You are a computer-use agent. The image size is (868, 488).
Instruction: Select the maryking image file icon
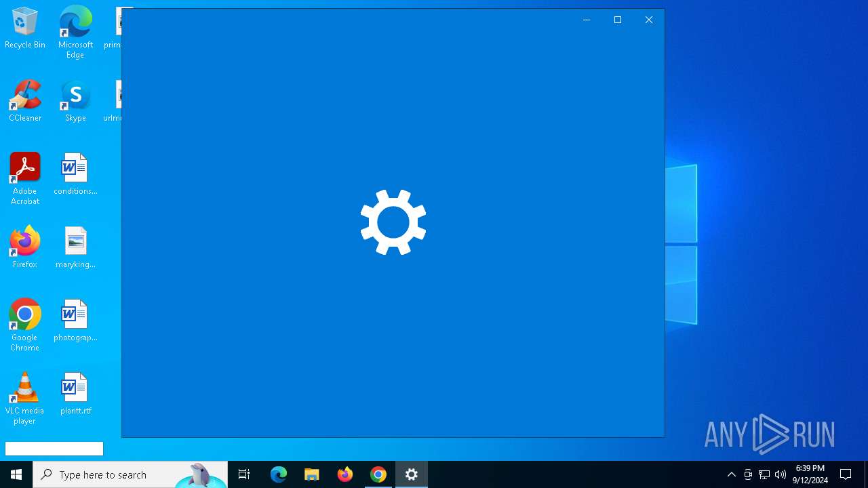75,247
